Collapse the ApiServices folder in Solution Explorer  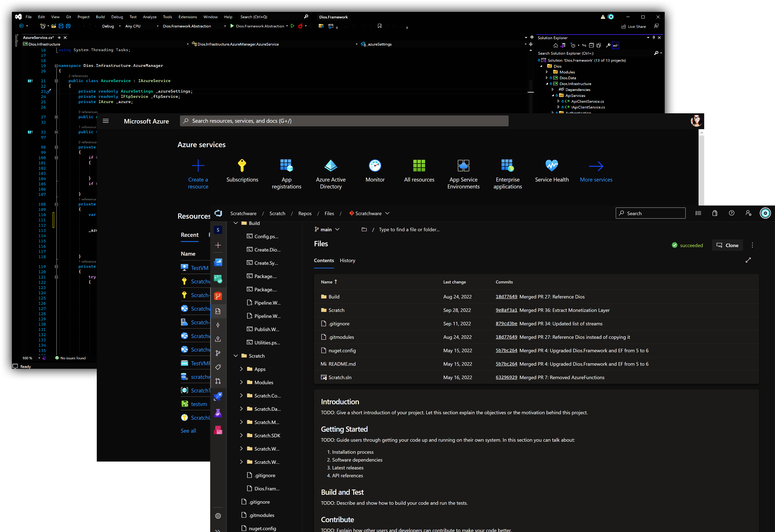(553, 96)
